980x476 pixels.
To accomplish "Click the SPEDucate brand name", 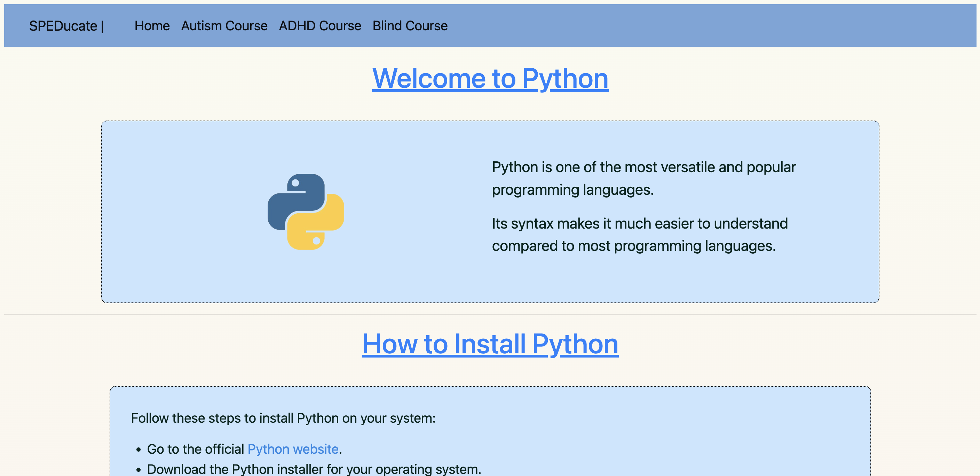I will tap(63, 26).
